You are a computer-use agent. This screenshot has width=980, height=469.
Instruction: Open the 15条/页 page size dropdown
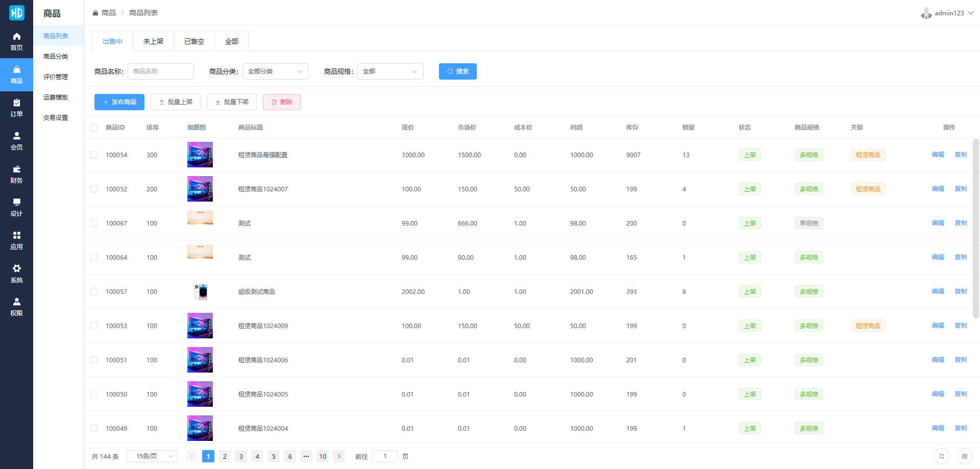[152, 456]
